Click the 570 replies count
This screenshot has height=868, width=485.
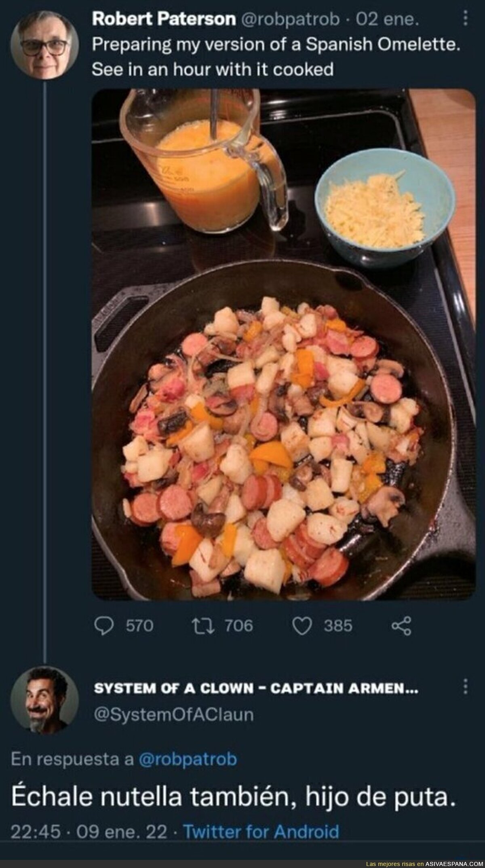tap(140, 626)
